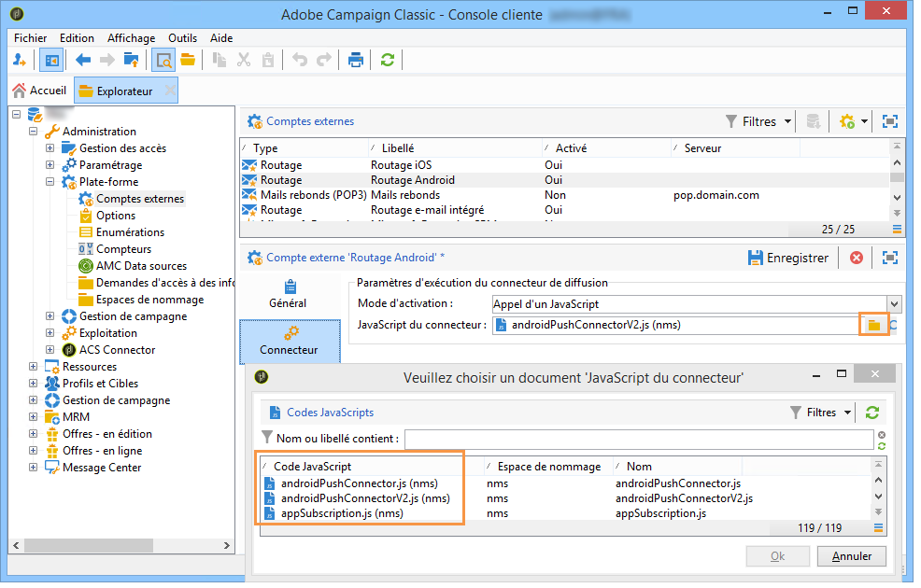The width and height of the screenshot is (921, 588).
Task: Select Routage e-mail intégré row
Action: [565, 210]
